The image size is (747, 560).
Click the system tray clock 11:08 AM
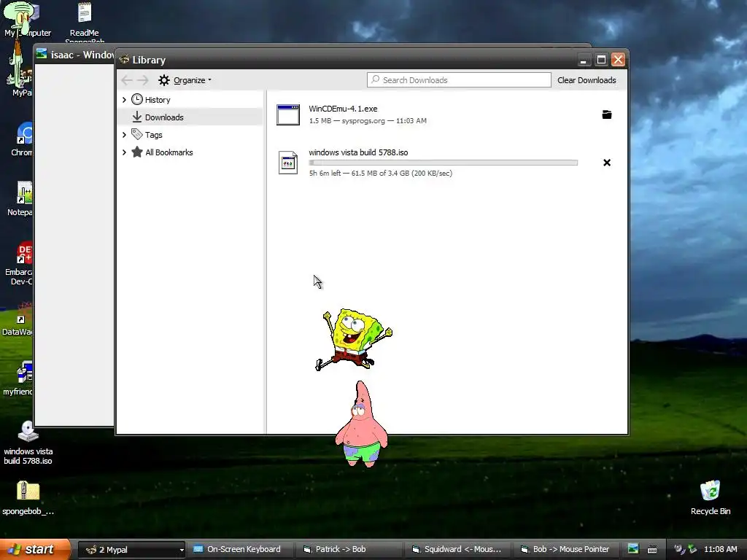720,549
